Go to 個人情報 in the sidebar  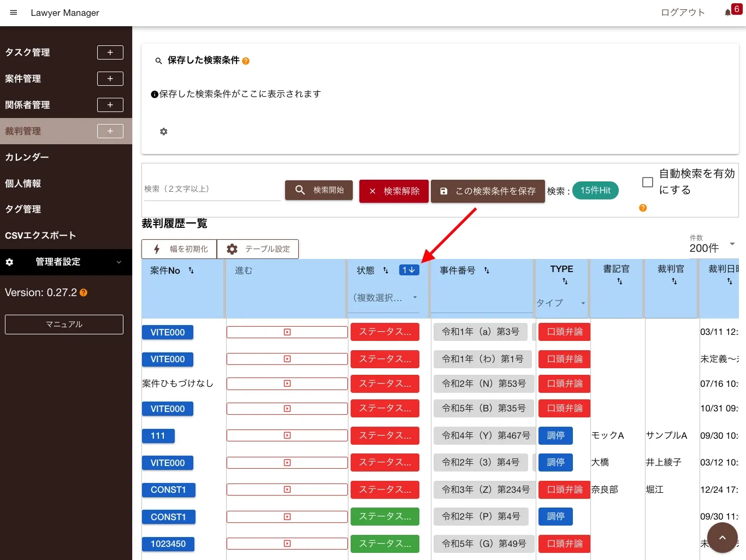coord(23,184)
